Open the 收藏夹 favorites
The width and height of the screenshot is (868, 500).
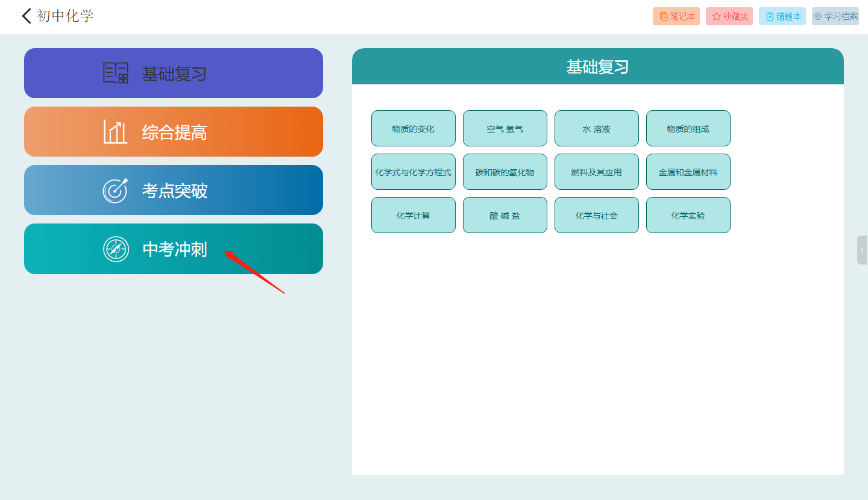(x=729, y=16)
